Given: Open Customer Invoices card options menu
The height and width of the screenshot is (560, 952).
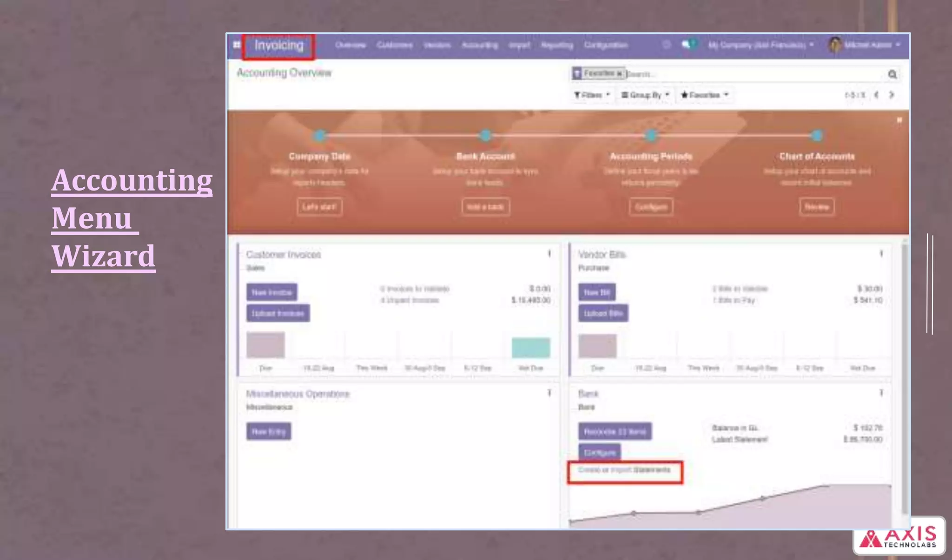Looking at the screenshot, I should click(549, 254).
